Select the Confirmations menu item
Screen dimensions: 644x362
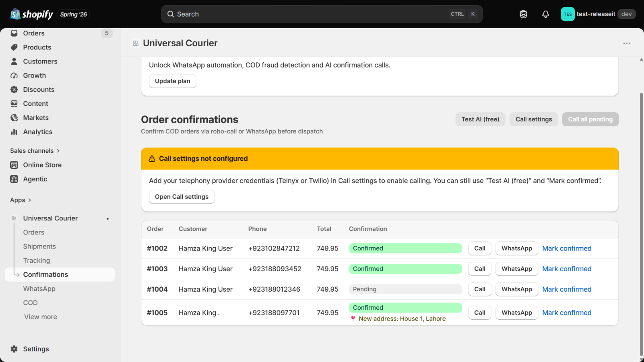(x=60, y=274)
